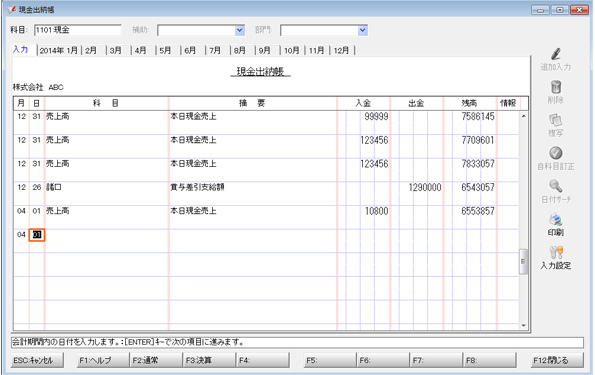Click the 現金出納帳 app icon in title bar

(x=11, y=9)
